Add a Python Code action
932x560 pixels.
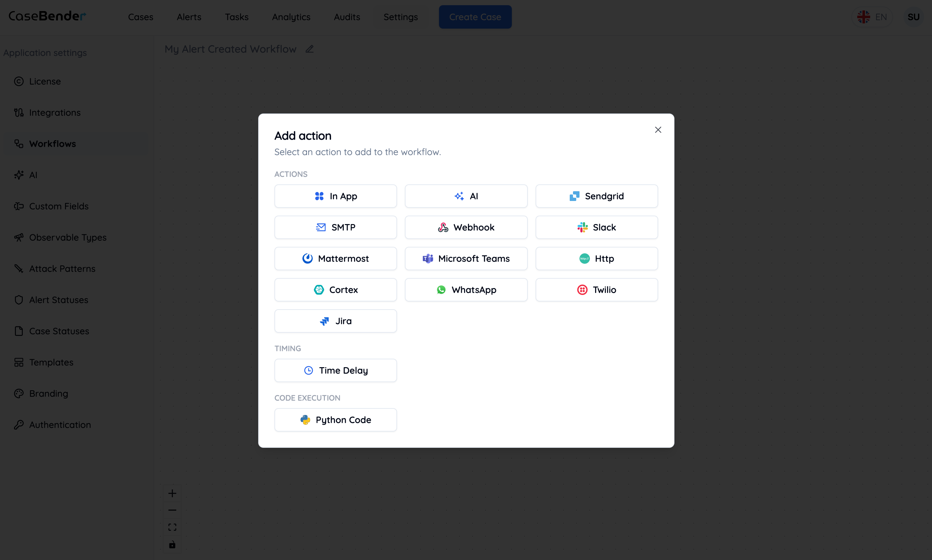(x=336, y=420)
